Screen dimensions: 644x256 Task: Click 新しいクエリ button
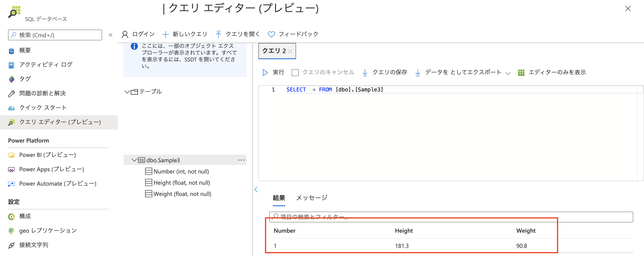[185, 34]
